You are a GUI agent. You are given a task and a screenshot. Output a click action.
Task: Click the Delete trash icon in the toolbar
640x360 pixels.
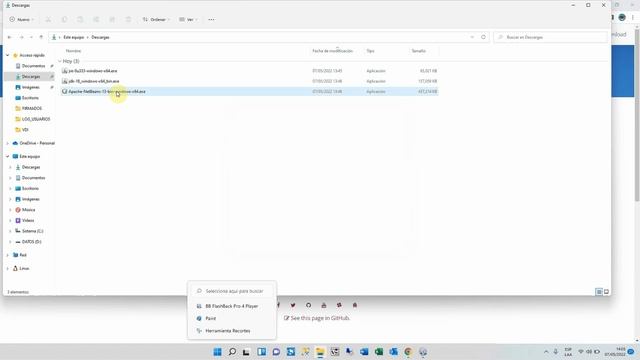[x=128, y=20]
